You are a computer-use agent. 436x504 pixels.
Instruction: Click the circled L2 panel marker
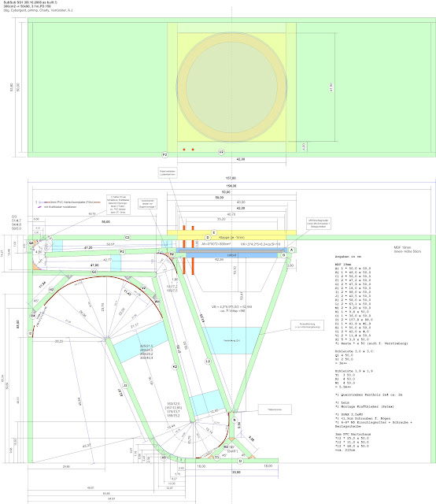coord(208,361)
